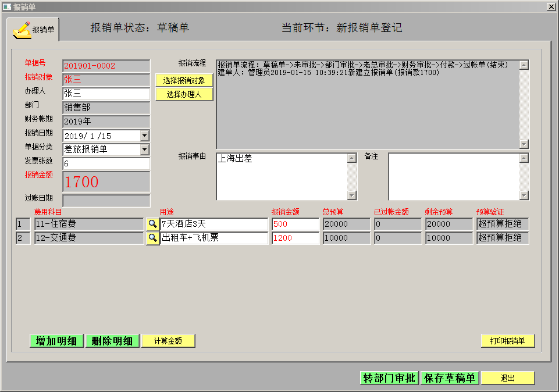Expand the 单据分类 dropdown arrow
Viewport: 559px width, 392px height.
tap(144, 149)
